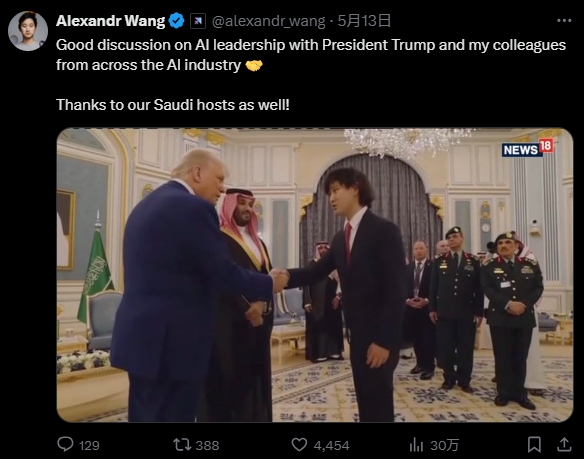Image resolution: width=584 pixels, height=459 pixels.
Task: Click the 129 replies count
Action: point(89,445)
